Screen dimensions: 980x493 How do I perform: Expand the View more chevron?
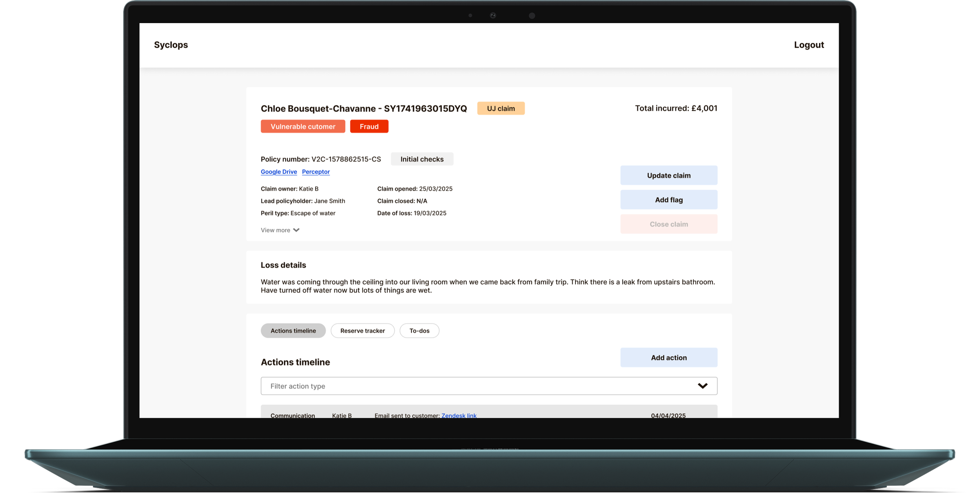296,230
